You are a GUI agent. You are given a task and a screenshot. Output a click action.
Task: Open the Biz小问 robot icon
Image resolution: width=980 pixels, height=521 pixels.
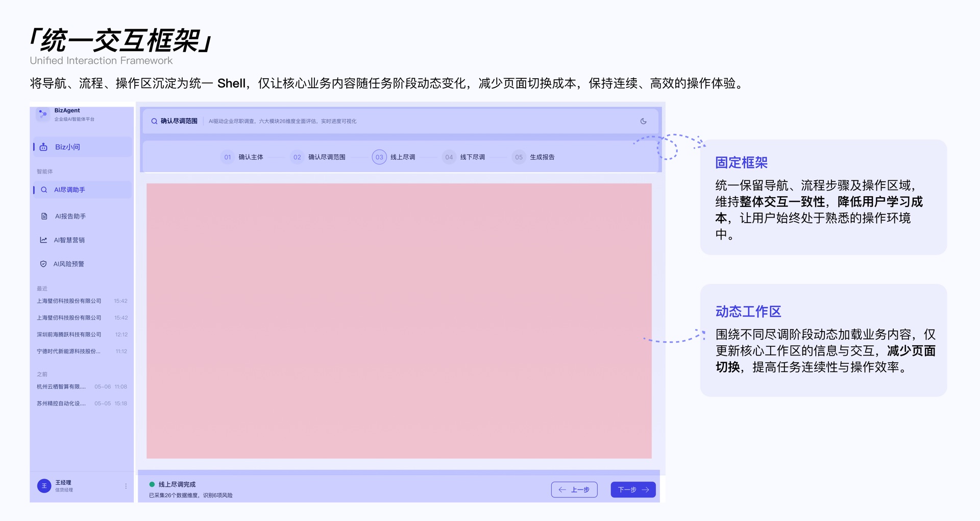(x=44, y=147)
